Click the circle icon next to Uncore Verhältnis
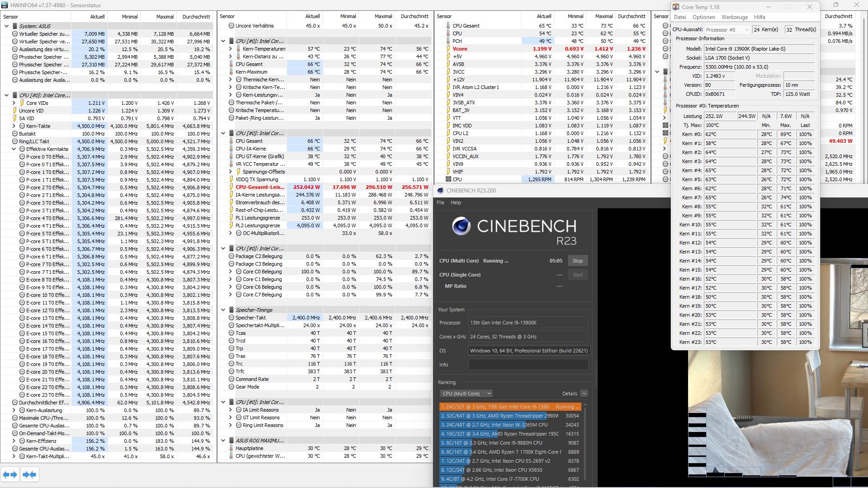This screenshot has width=868, height=488. coord(231,26)
